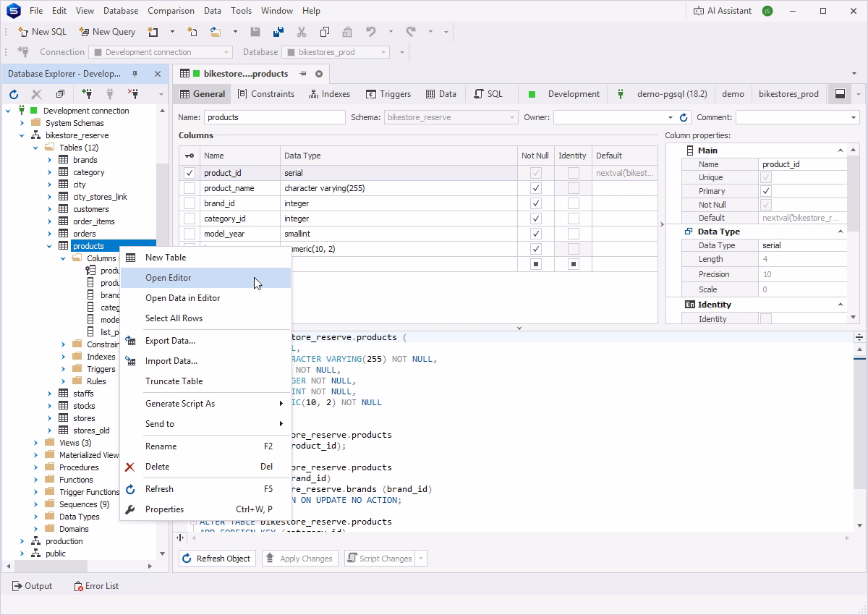Toggle Identity checkbox in Identity properties section
The image size is (868, 615).
766,319
